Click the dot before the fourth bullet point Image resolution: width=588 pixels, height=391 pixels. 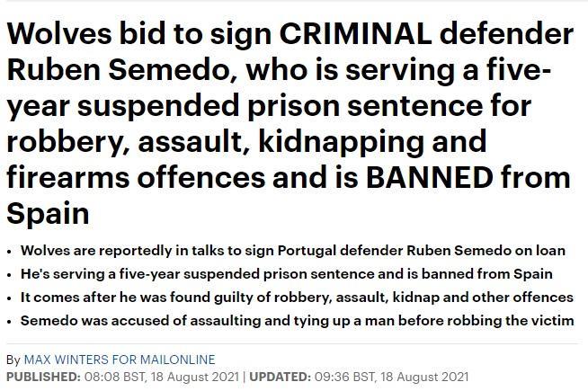point(9,322)
